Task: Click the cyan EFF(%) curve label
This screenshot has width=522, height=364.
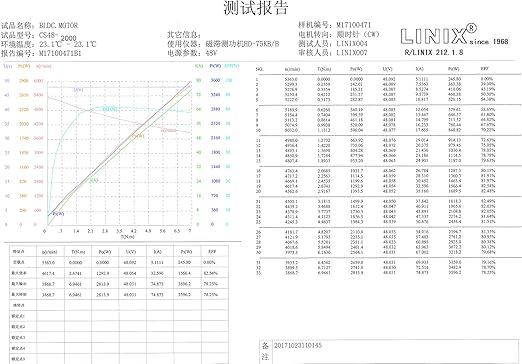Action: click(x=110, y=109)
